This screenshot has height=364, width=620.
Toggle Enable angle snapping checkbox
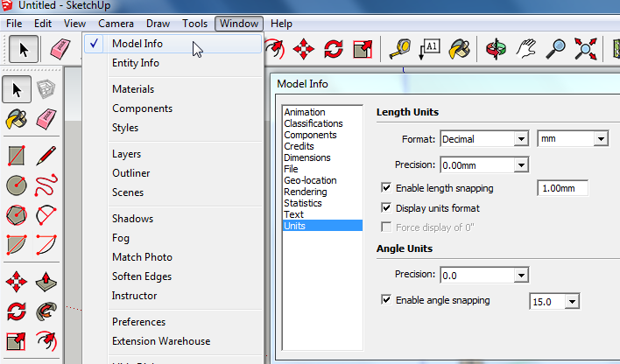pos(386,300)
